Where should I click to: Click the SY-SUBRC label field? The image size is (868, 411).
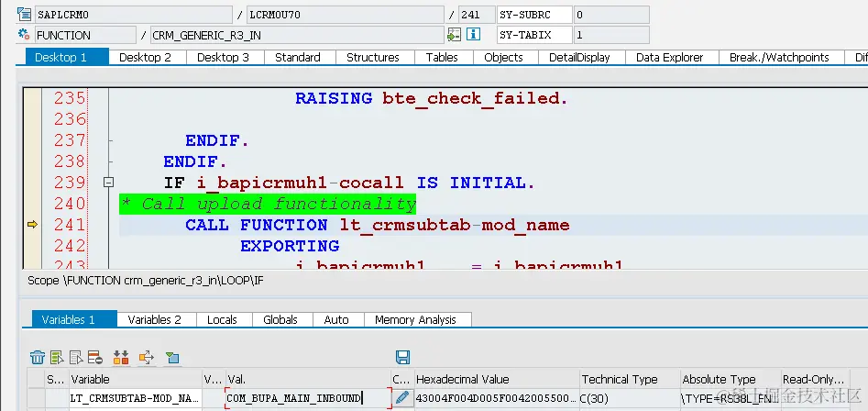pyautogui.click(x=534, y=15)
